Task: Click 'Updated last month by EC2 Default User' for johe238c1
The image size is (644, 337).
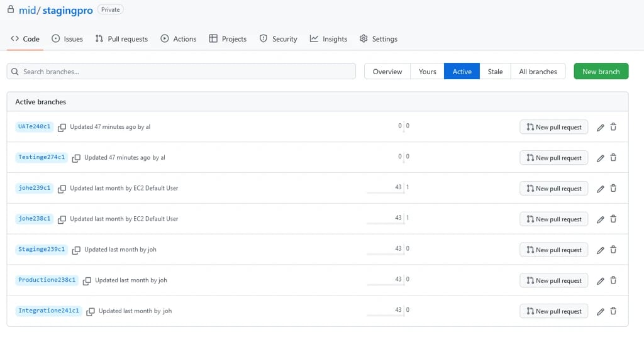Action: tap(124, 219)
